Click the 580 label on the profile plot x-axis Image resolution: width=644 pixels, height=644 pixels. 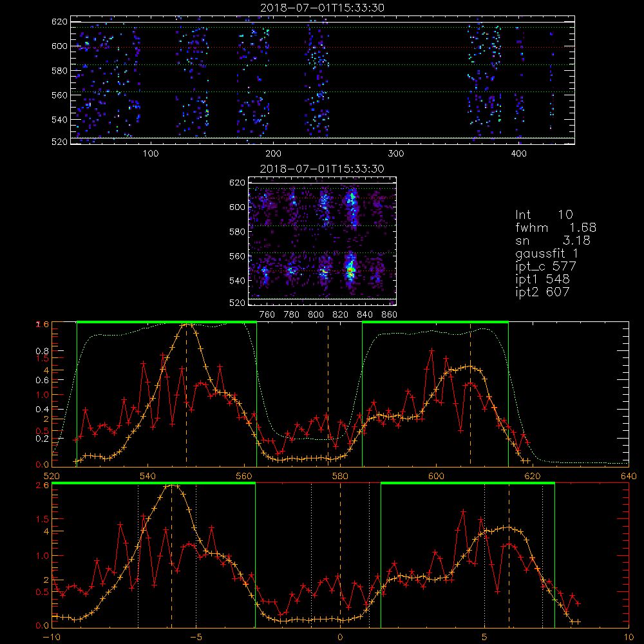pyautogui.click(x=340, y=477)
